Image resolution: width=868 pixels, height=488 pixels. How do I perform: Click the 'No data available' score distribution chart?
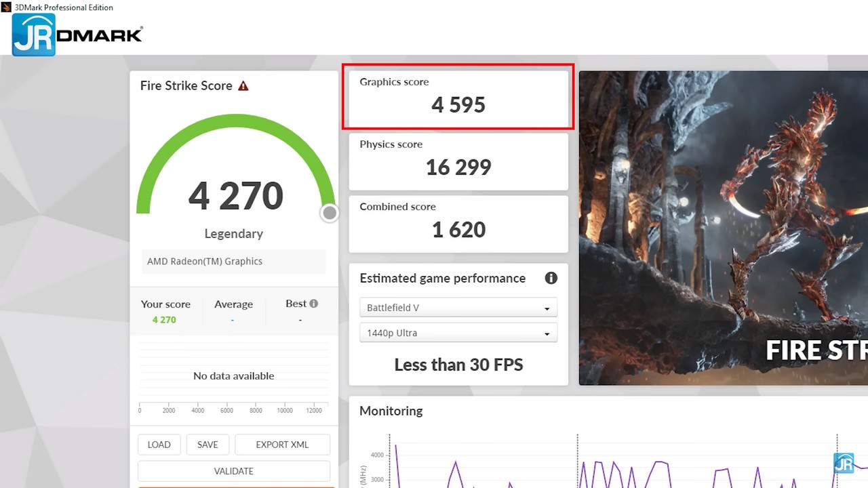[x=234, y=376]
